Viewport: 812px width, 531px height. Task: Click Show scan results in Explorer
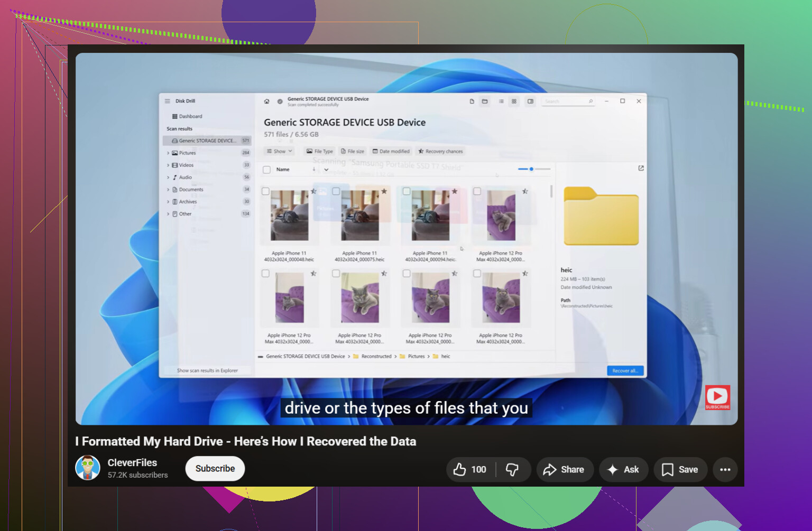(x=207, y=370)
